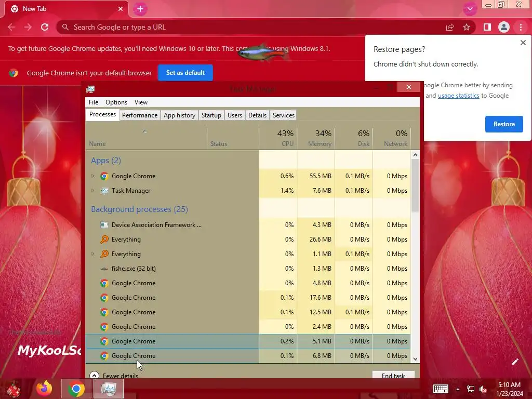Sort by the Name column header
This screenshot has height=399, width=532.
pos(146,138)
